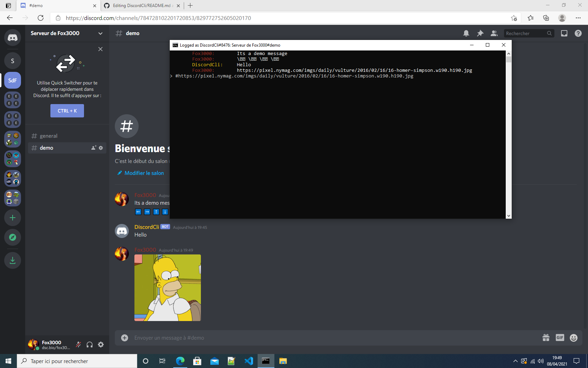Open the Explore public servers compass icon

(x=12, y=237)
